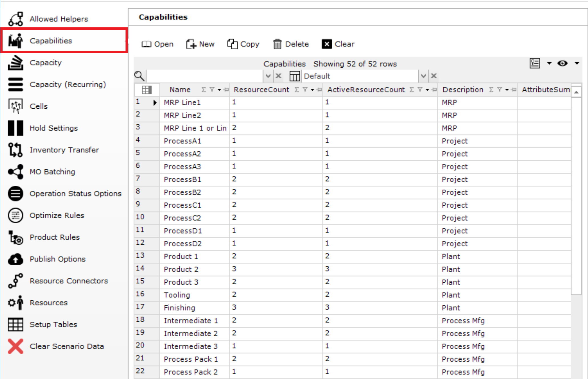Open the Resource Connectors icon

[15, 281]
